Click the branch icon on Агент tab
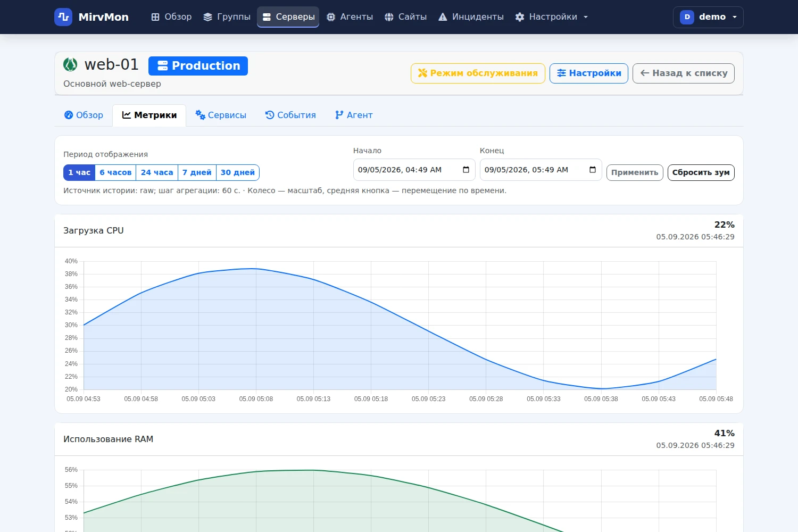 339,115
